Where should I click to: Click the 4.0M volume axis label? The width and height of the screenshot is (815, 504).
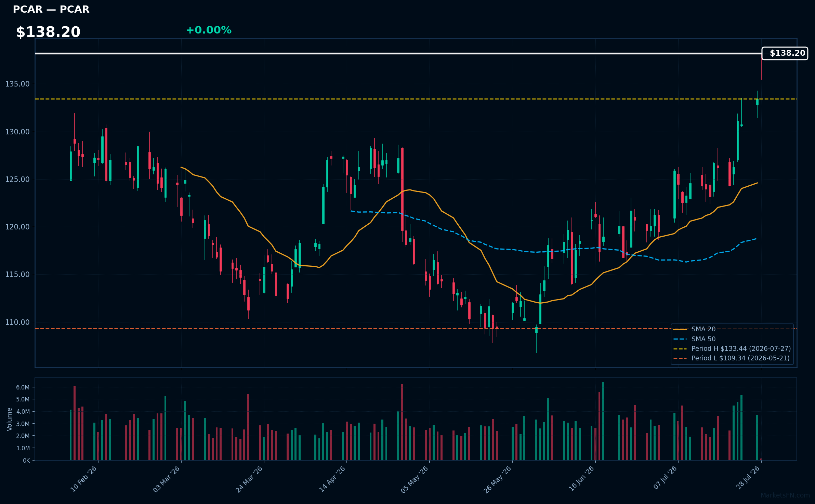point(23,412)
